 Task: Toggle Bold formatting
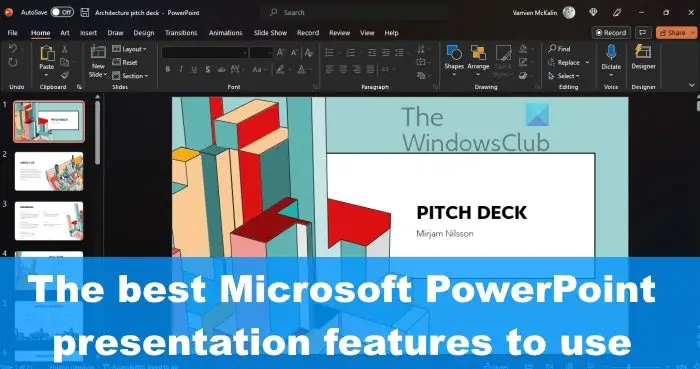pyautogui.click(x=167, y=69)
